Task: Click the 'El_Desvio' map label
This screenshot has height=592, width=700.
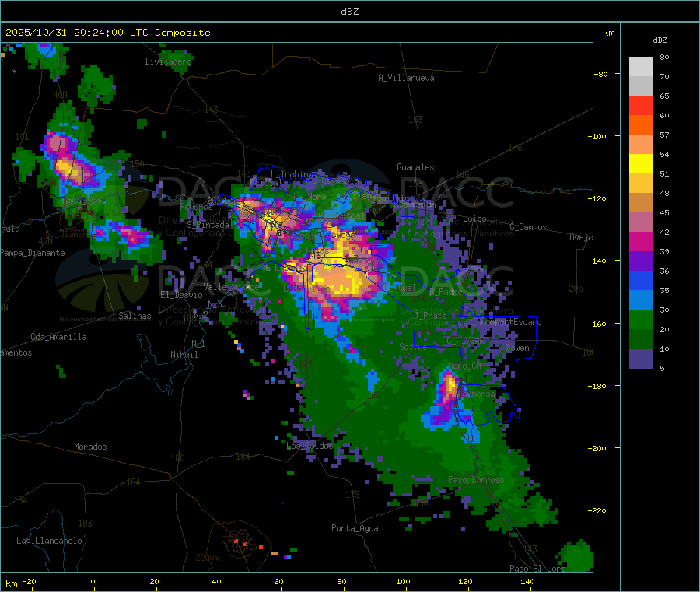Action: point(181,295)
